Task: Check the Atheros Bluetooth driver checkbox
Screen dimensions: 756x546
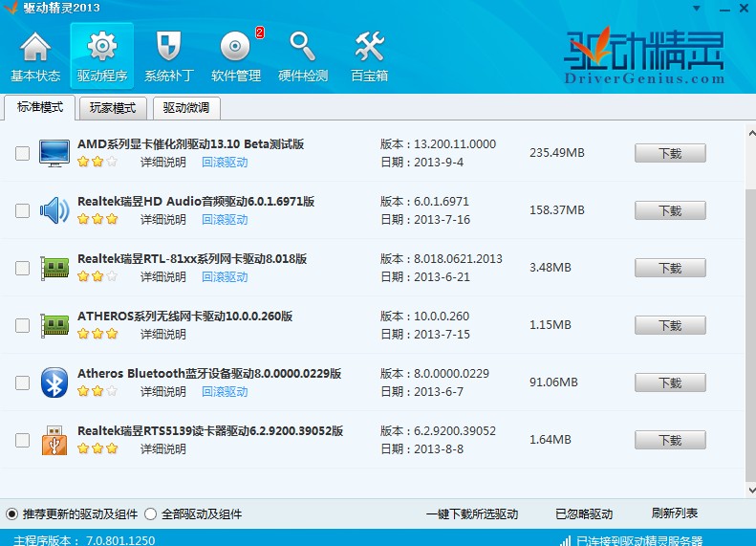Action: coord(22,383)
